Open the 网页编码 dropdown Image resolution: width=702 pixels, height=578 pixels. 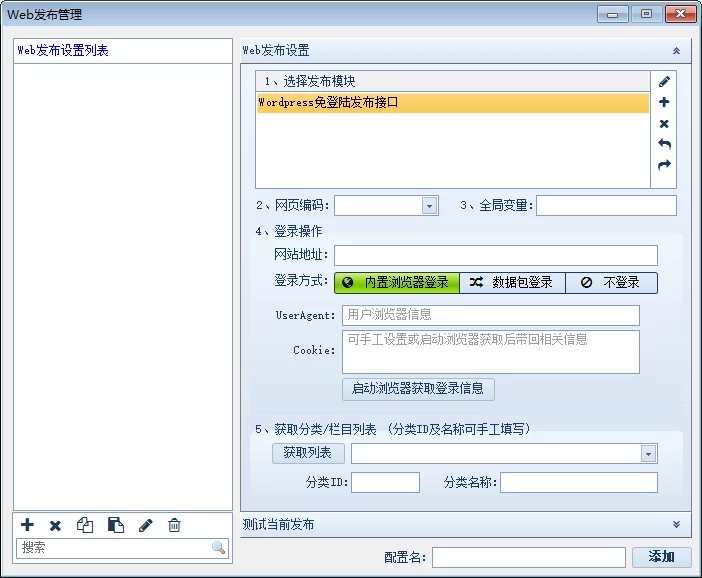click(x=429, y=206)
